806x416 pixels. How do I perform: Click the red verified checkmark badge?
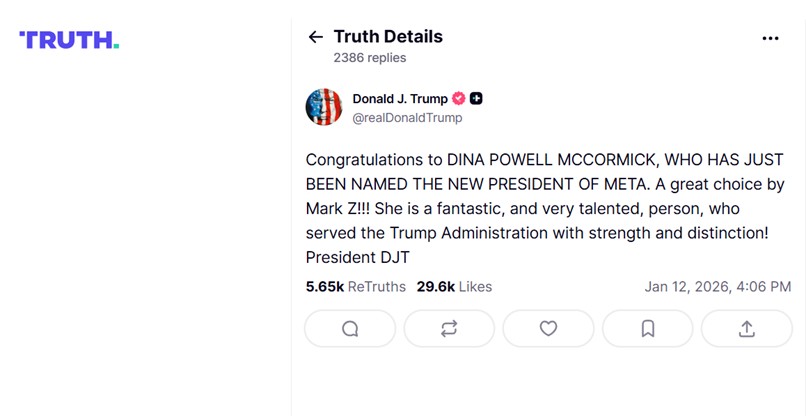point(459,99)
